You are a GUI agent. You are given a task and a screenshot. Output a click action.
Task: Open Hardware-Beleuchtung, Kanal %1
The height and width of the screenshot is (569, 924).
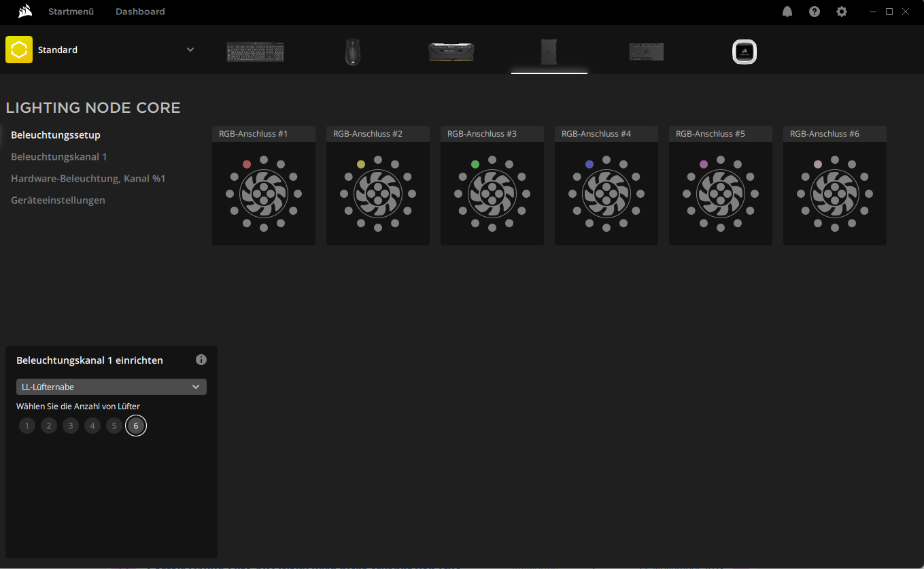[88, 179]
